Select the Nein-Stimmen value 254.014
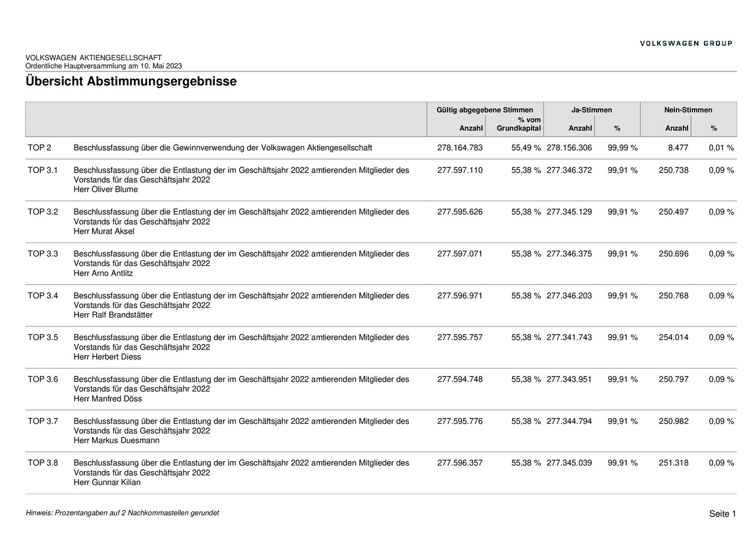 pyautogui.click(x=673, y=338)
